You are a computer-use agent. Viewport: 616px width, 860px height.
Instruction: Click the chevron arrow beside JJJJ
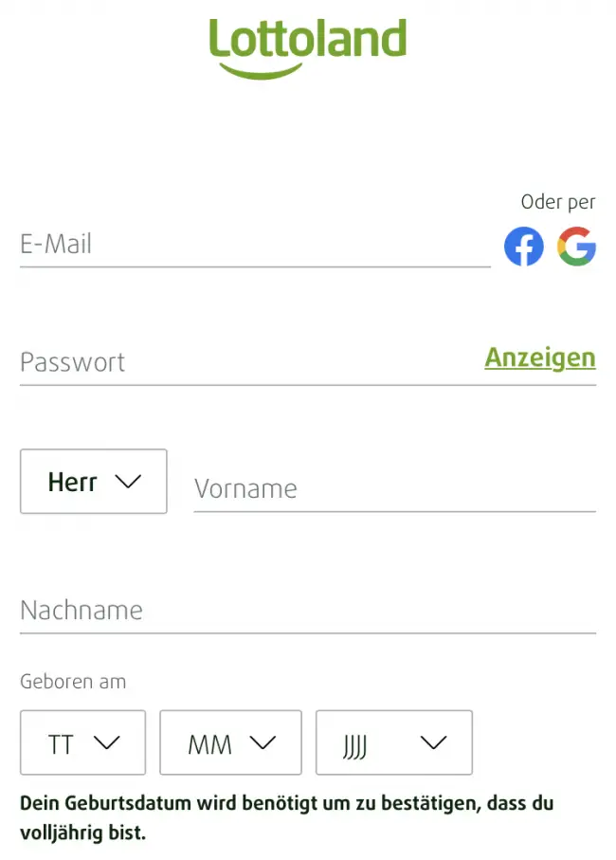(x=432, y=743)
